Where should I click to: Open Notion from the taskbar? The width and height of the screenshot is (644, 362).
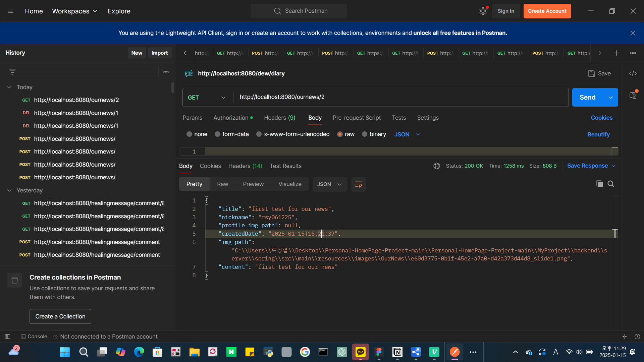pyautogui.click(x=397, y=352)
